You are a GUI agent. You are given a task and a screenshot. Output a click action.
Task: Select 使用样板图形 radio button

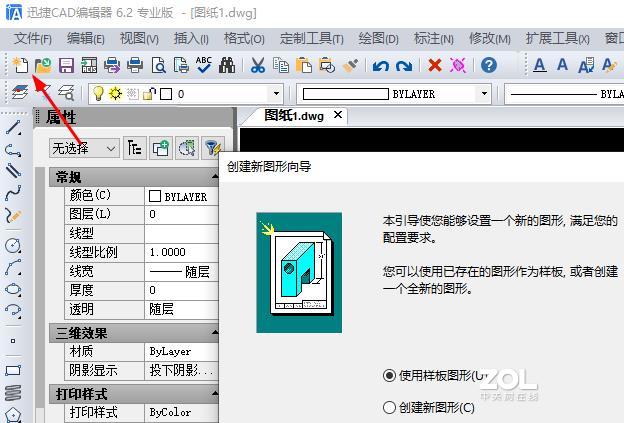389,375
